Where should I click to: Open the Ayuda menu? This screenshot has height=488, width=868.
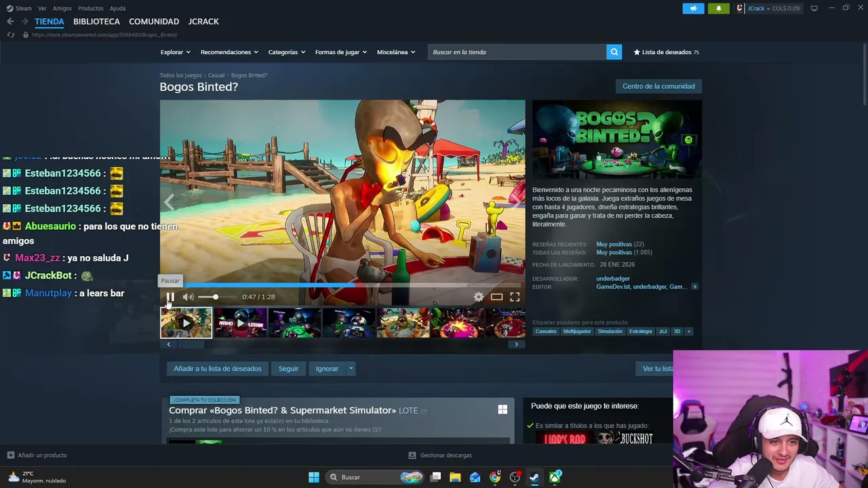117,8
